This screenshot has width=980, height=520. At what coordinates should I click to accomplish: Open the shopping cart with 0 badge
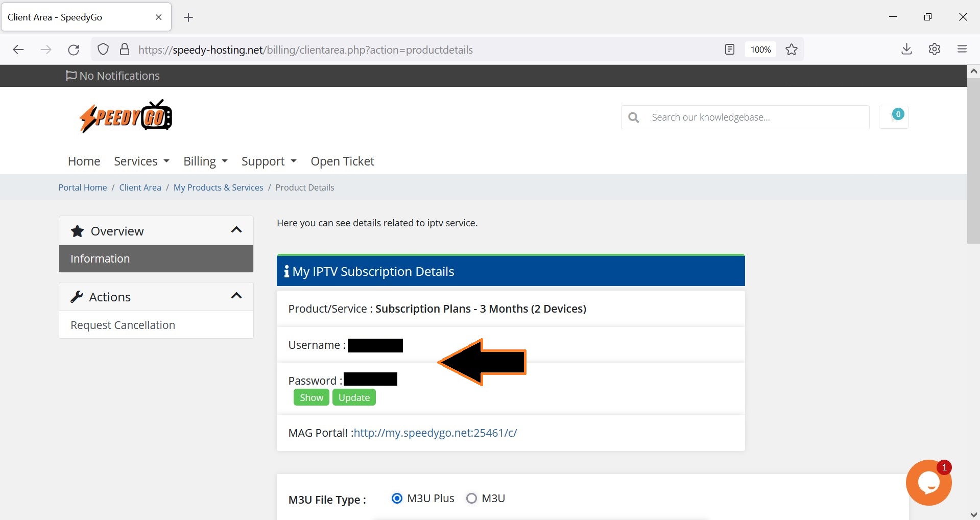894,117
